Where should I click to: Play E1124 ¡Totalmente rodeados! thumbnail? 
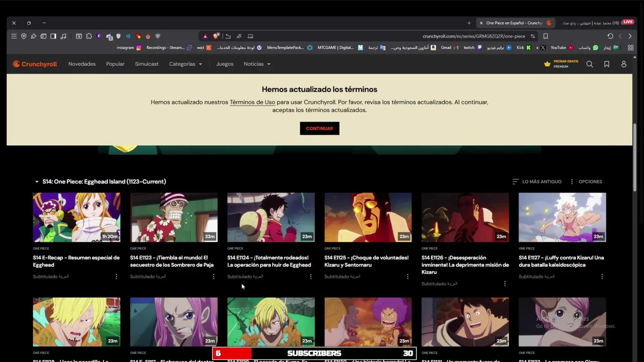coord(271,218)
